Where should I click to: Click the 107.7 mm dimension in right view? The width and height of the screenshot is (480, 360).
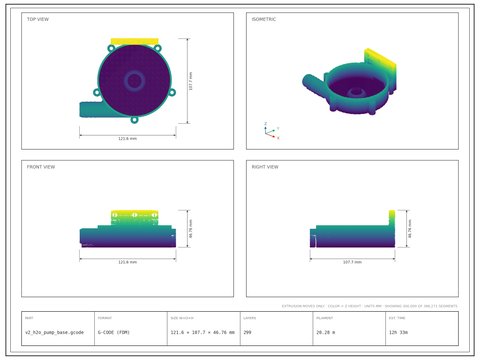coord(352,262)
